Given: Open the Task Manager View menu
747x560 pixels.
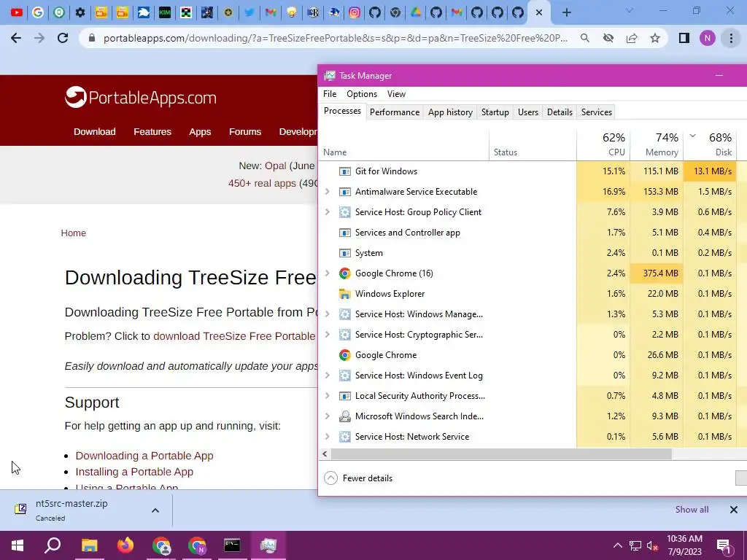Looking at the screenshot, I should 396,94.
